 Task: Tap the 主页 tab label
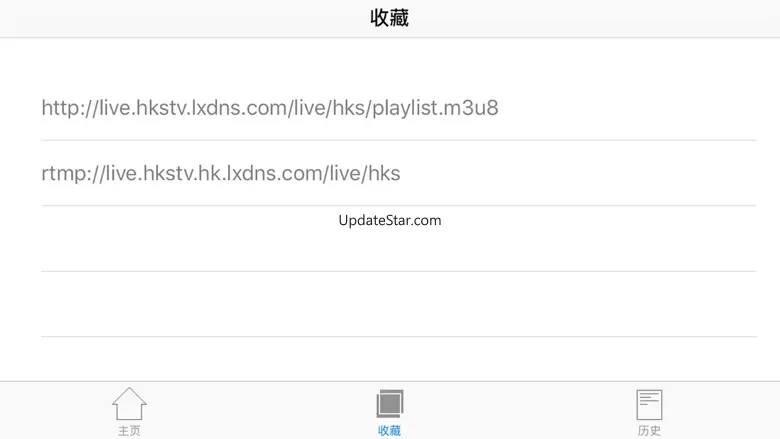[129, 431]
